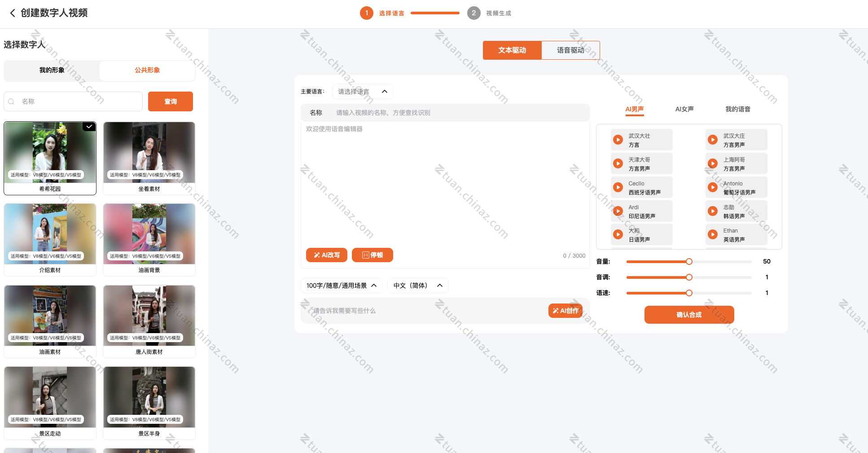Select the 介绍素材 avatar thumbnail
This screenshot has width=868, height=453.
pos(50,234)
